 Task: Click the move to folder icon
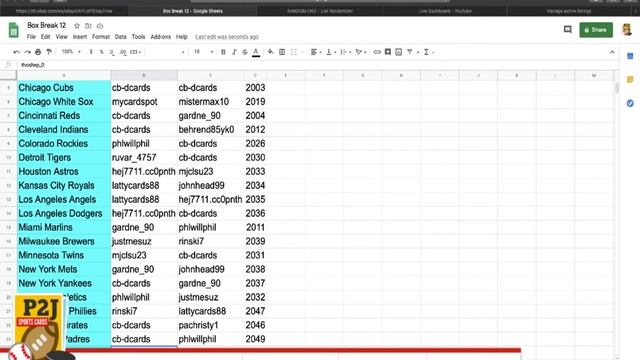click(x=88, y=26)
